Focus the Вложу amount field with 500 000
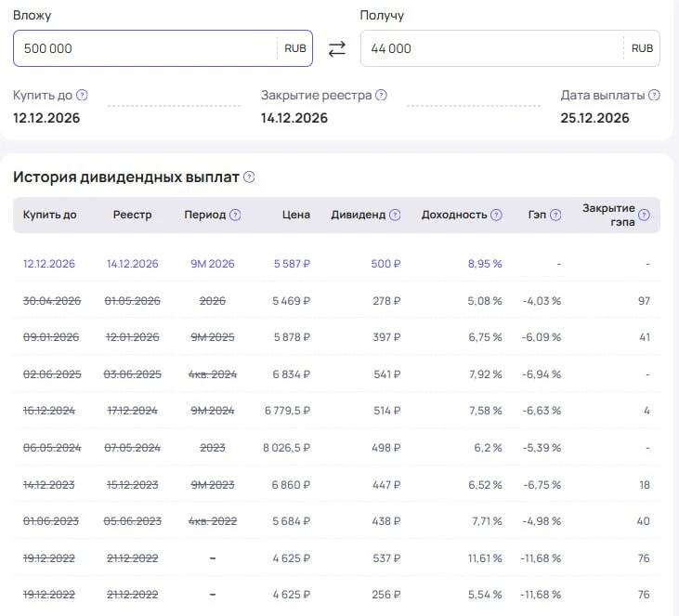Image resolution: width=679 pixels, height=616 pixels. pyautogui.click(x=163, y=48)
